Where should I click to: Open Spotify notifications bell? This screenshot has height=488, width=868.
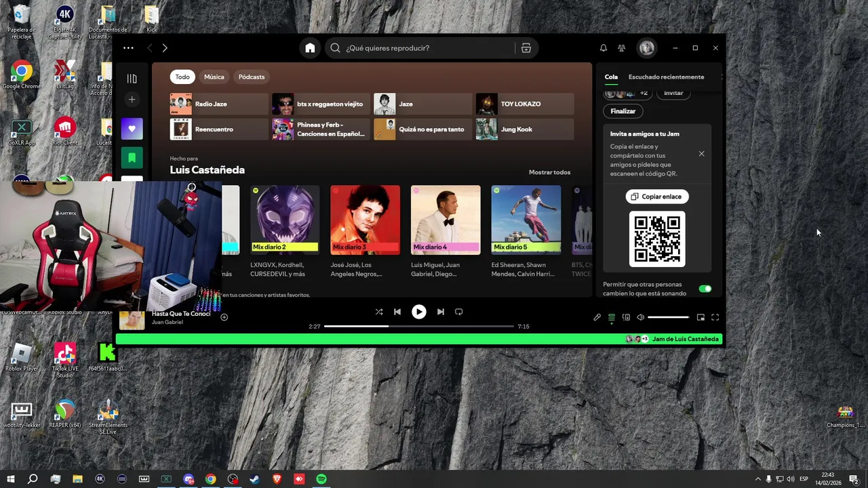pos(603,48)
